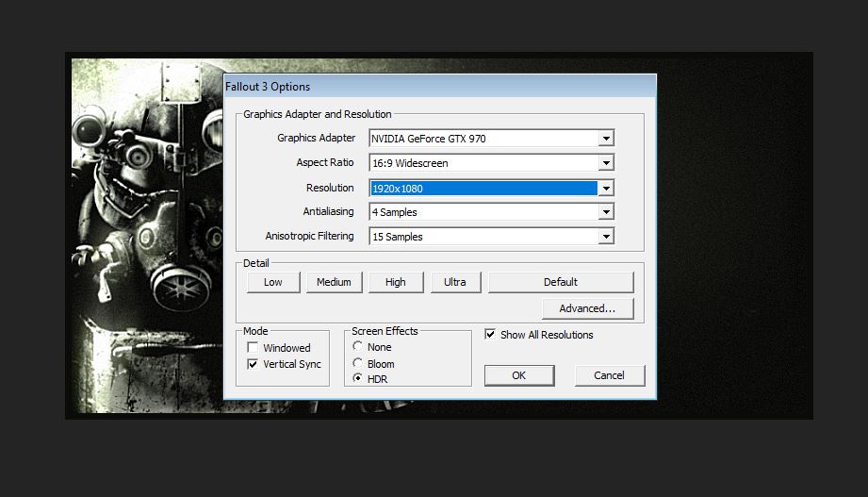The height and width of the screenshot is (497, 868).
Task: Select the Ultra detail preset
Action: tap(455, 282)
